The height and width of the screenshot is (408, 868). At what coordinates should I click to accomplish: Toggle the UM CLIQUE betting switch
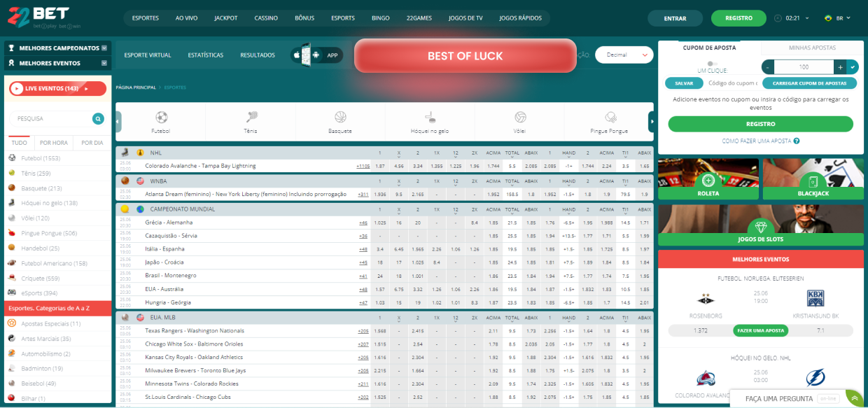[x=713, y=64]
